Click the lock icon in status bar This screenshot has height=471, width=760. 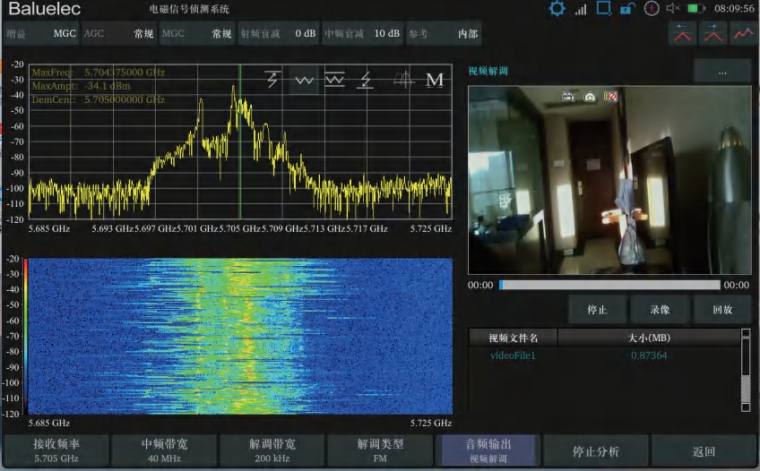pos(626,9)
